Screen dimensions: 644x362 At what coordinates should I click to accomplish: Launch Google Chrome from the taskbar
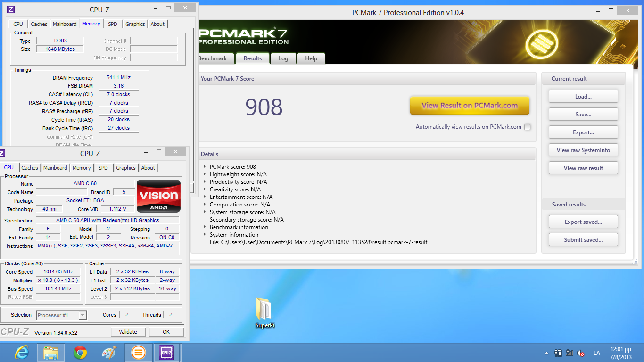click(80, 353)
